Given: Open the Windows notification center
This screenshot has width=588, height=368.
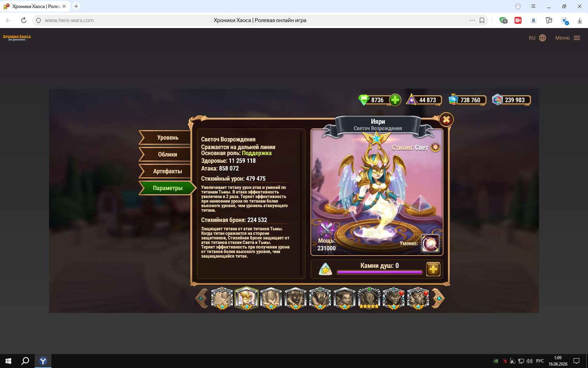Looking at the screenshot, I should pyautogui.click(x=576, y=361).
